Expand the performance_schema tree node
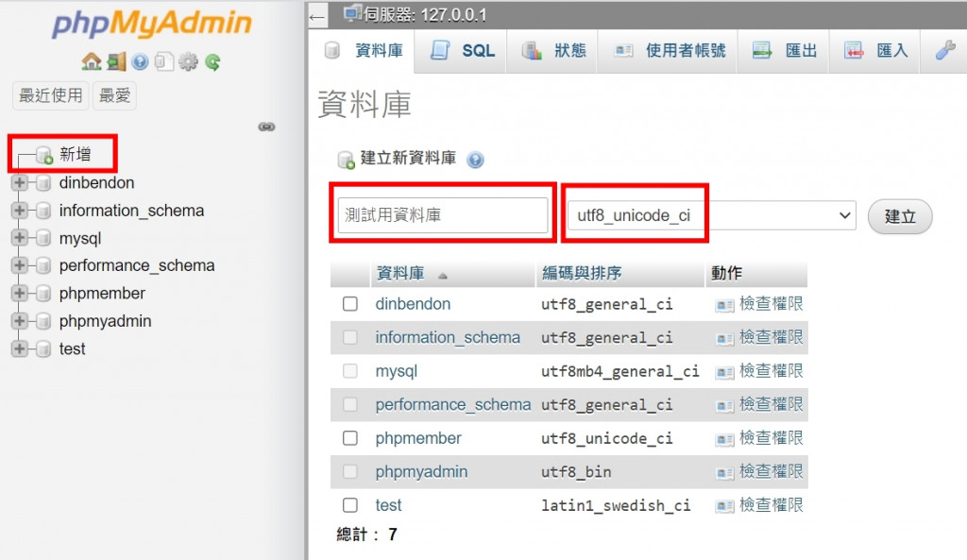 coord(19,265)
